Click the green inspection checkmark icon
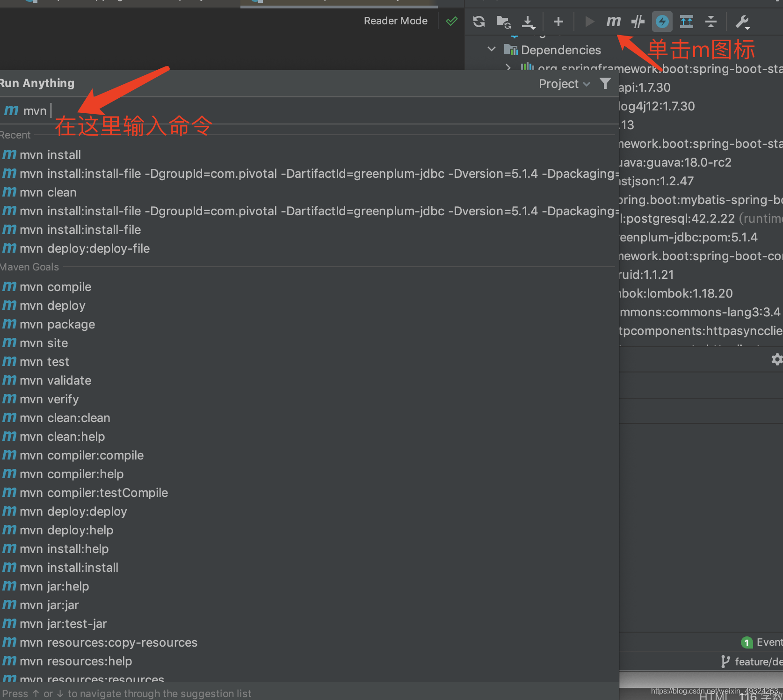 point(451,21)
